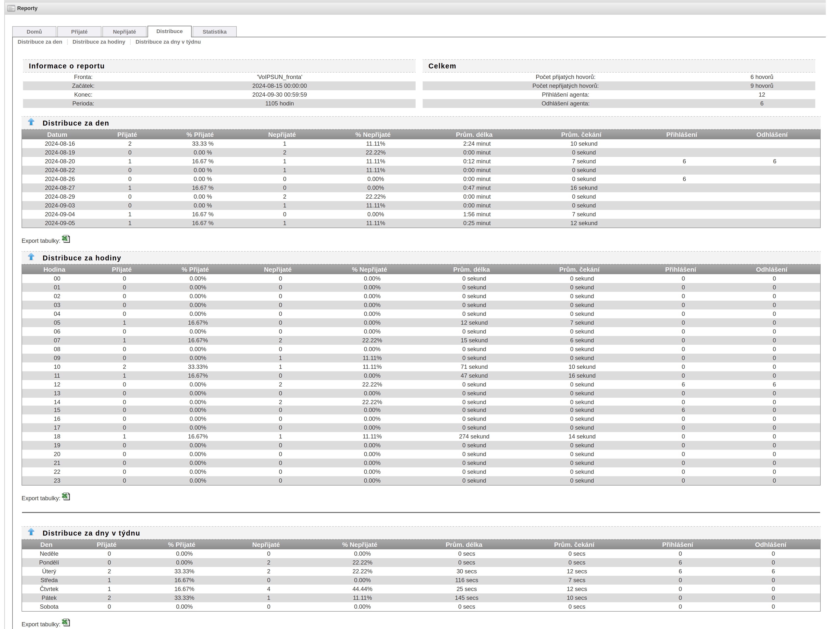Image resolution: width=840 pixels, height=629 pixels.
Task: Click the start value 2024-08-15 00:00:00
Action: click(280, 86)
